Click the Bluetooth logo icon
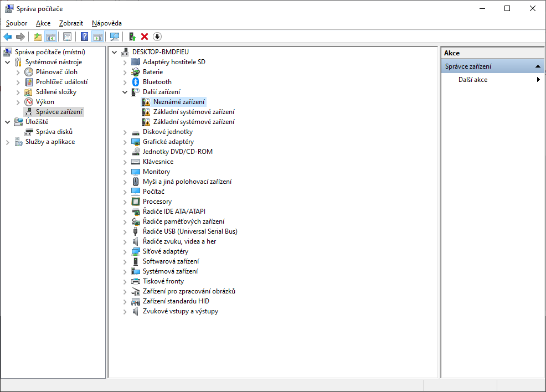 tap(136, 82)
